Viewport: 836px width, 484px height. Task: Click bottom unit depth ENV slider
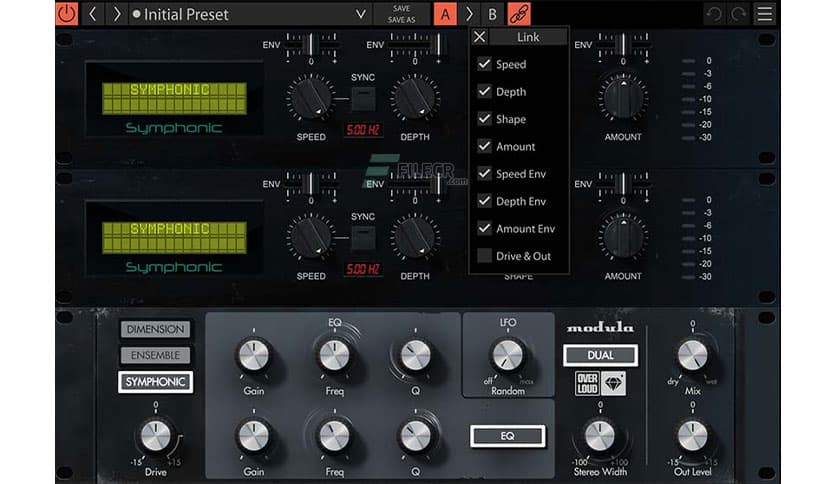[415, 184]
